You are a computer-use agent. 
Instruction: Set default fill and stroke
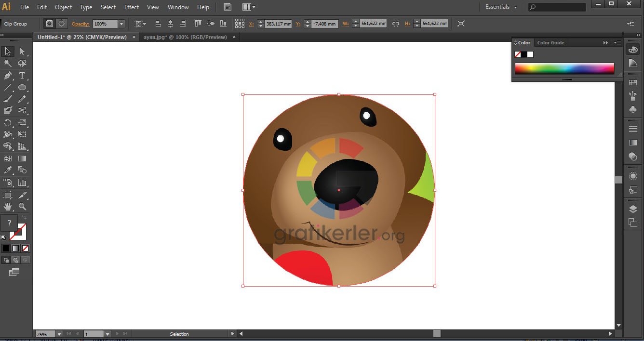pyautogui.click(x=3, y=237)
